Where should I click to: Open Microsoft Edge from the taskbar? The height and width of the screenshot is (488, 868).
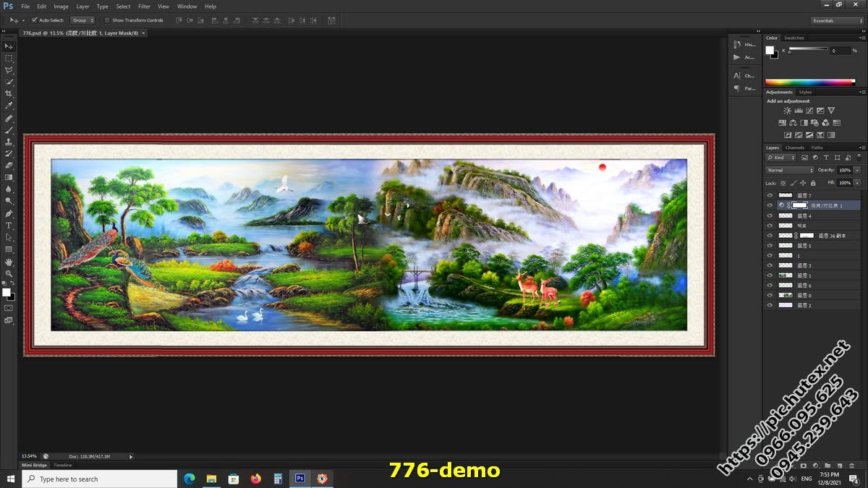190,479
